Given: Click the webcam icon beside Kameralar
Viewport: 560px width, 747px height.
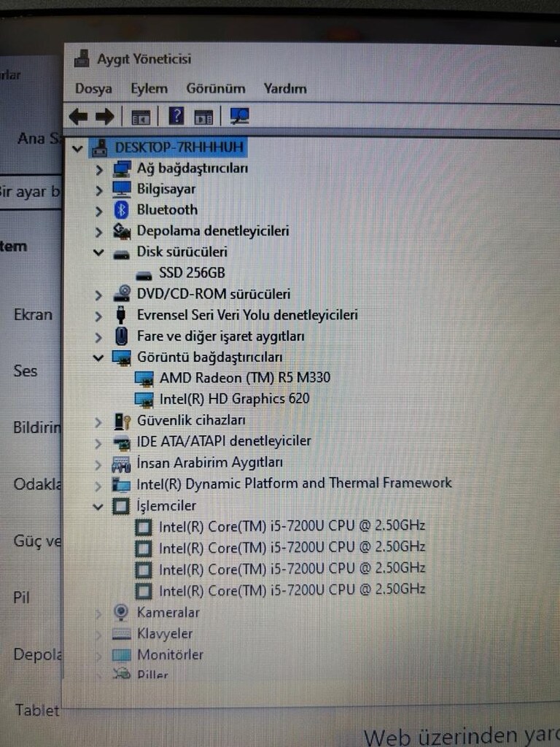Looking at the screenshot, I should coord(122,612).
